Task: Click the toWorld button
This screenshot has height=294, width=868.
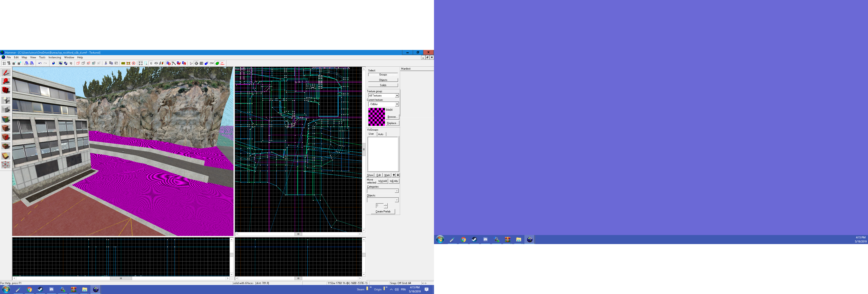Action: pyautogui.click(x=382, y=181)
